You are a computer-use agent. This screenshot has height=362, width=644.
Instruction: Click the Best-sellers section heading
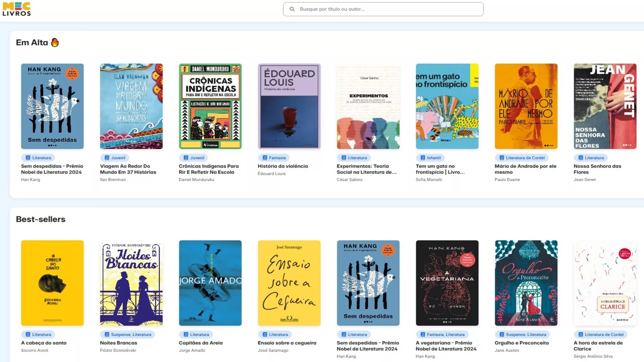(x=41, y=219)
